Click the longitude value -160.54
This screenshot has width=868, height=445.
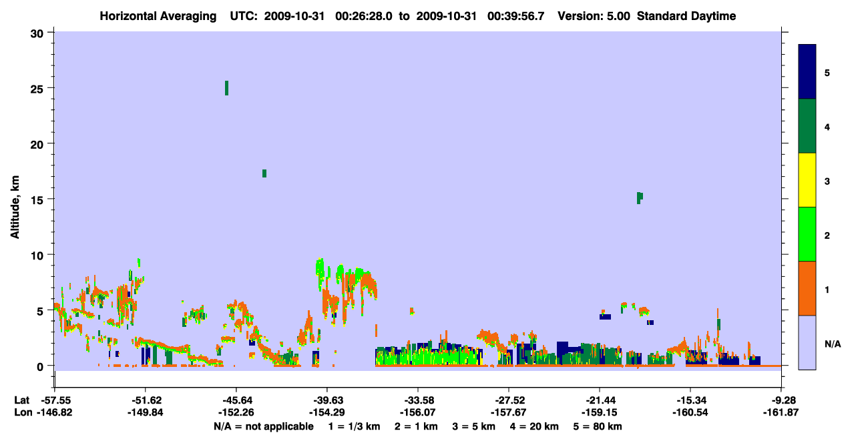point(690,412)
